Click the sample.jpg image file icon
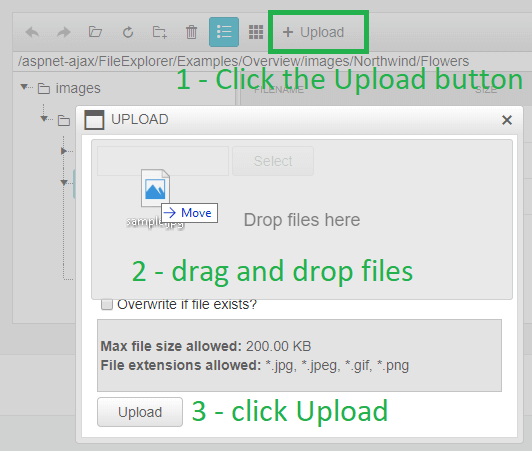The height and width of the screenshot is (451, 532). [x=155, y=188]
